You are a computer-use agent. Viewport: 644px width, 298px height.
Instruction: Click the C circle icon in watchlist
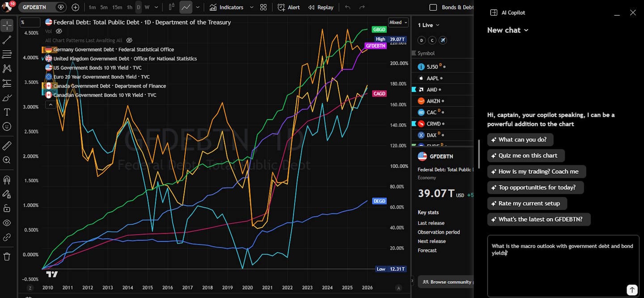[432, 40]
